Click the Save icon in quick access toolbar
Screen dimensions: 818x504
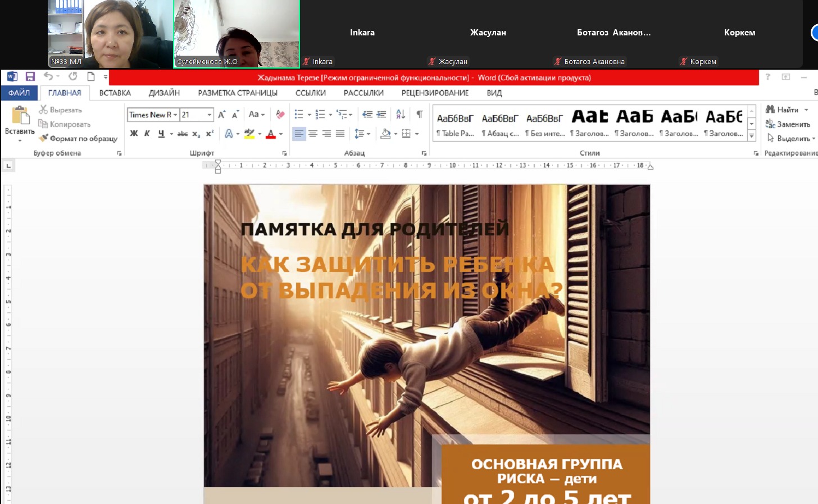(x=30, y=76)
